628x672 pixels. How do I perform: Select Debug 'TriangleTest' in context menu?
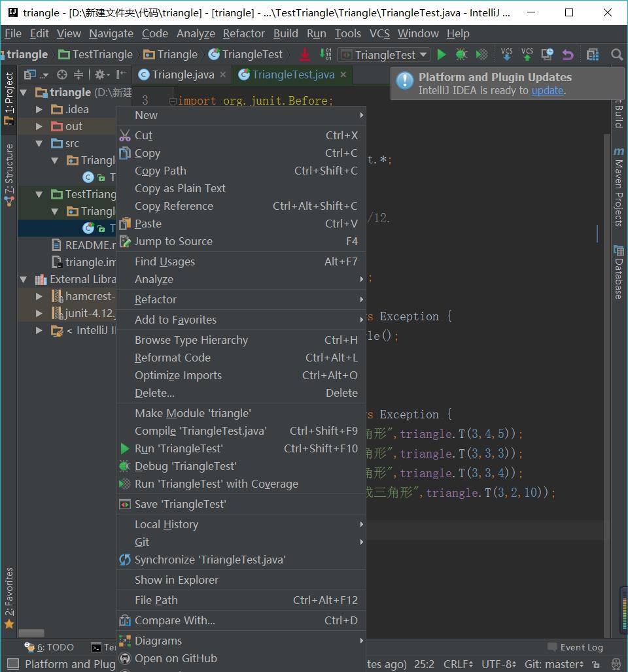pyautogui.click(x=241, y=466)
